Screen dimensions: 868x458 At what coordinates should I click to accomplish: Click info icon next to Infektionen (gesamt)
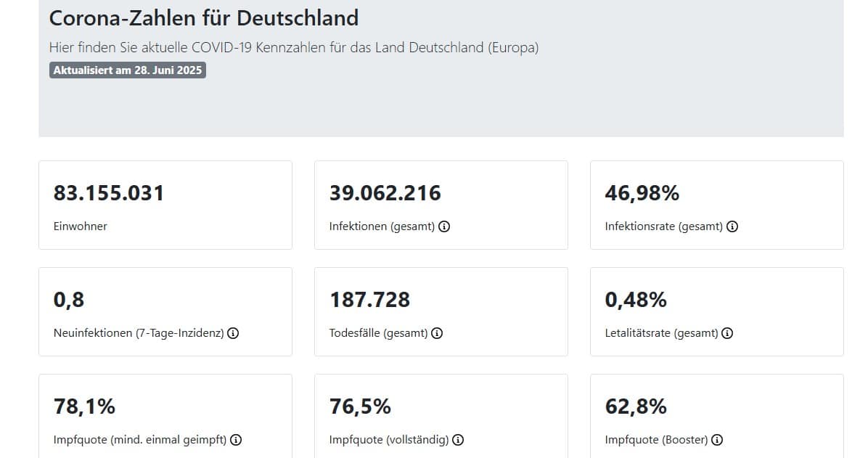[444, 226]
